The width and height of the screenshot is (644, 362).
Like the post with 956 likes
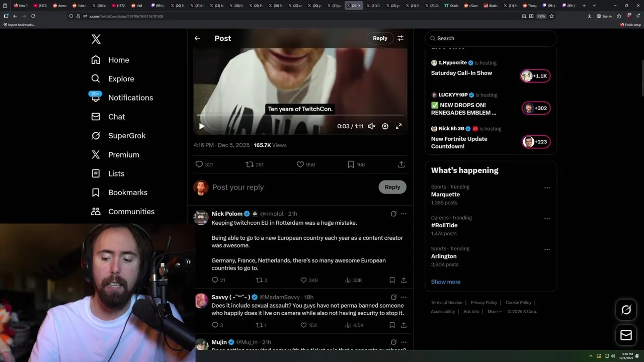(x=305, y=164)
